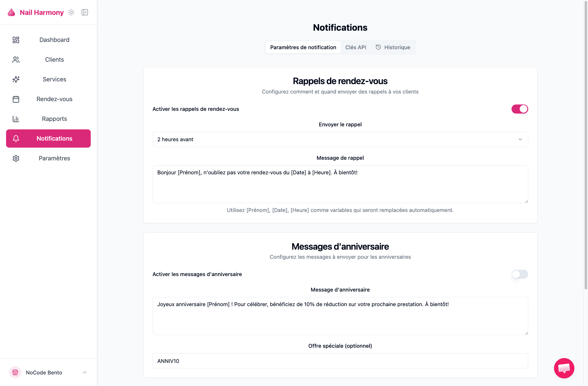Screen dimensions: 588x386
Task: Enable birthday messages toggle
Action: pyautogui.click(x=519, y=274)
